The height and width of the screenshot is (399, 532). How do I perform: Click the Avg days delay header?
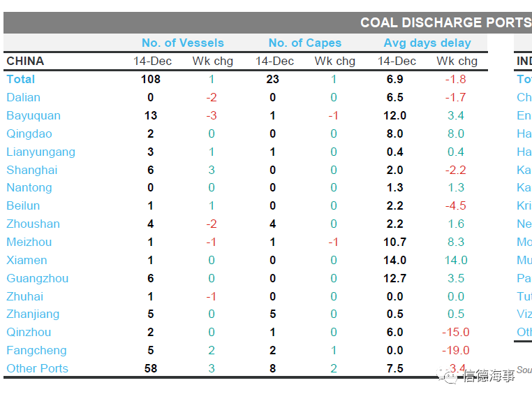(x=427, y=43)
